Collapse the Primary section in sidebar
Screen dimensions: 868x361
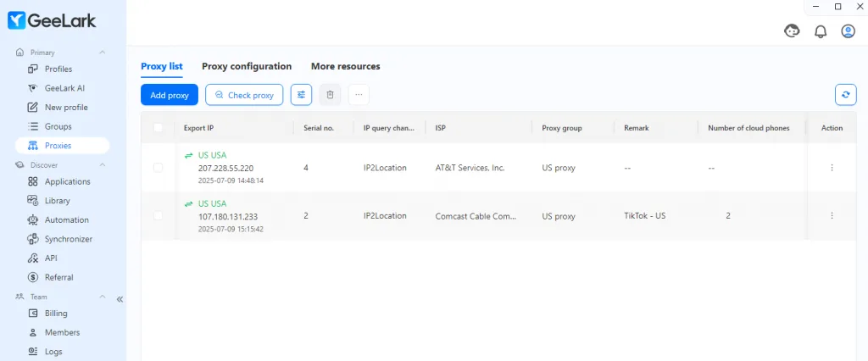pos(102,53)
